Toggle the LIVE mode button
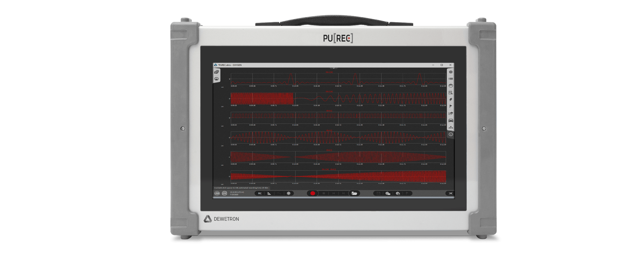 217,194
